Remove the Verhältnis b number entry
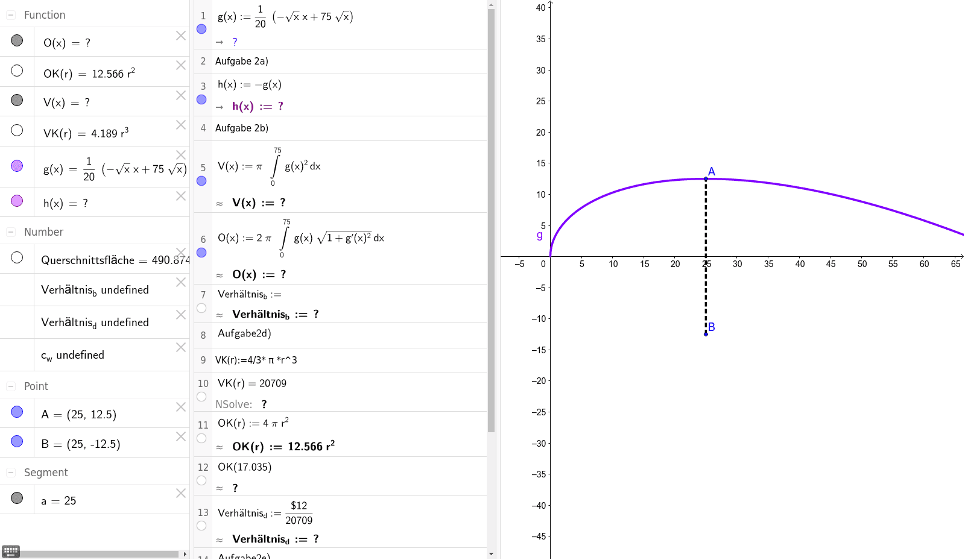Viewport: 965px width, 560px height. [180, 282]
